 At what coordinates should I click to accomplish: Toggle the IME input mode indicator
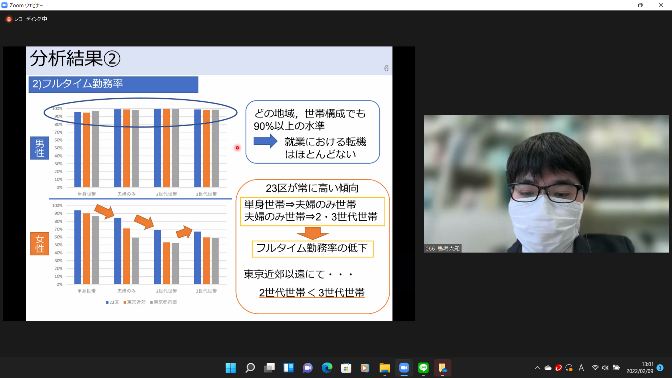[581, 368]
